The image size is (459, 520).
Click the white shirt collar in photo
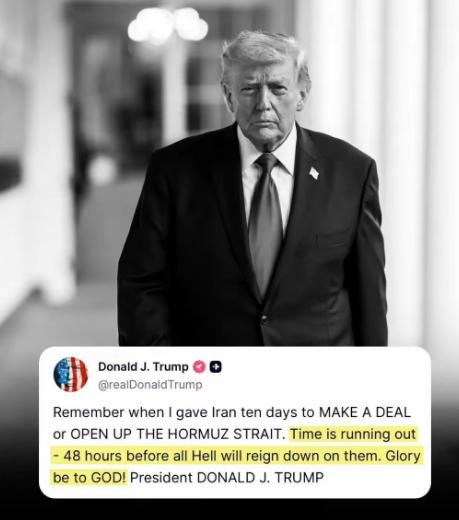(x=267, y=150)
